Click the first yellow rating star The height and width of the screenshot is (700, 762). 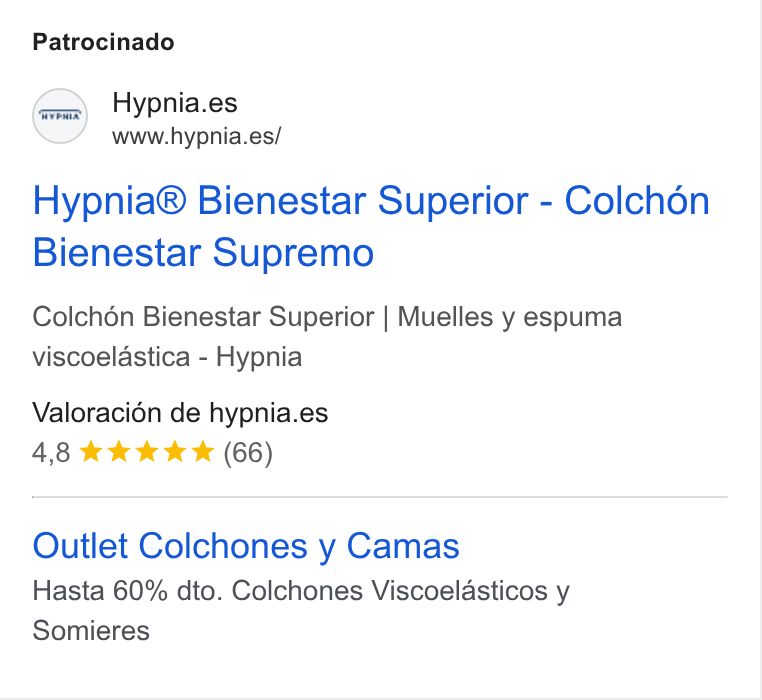90,452
